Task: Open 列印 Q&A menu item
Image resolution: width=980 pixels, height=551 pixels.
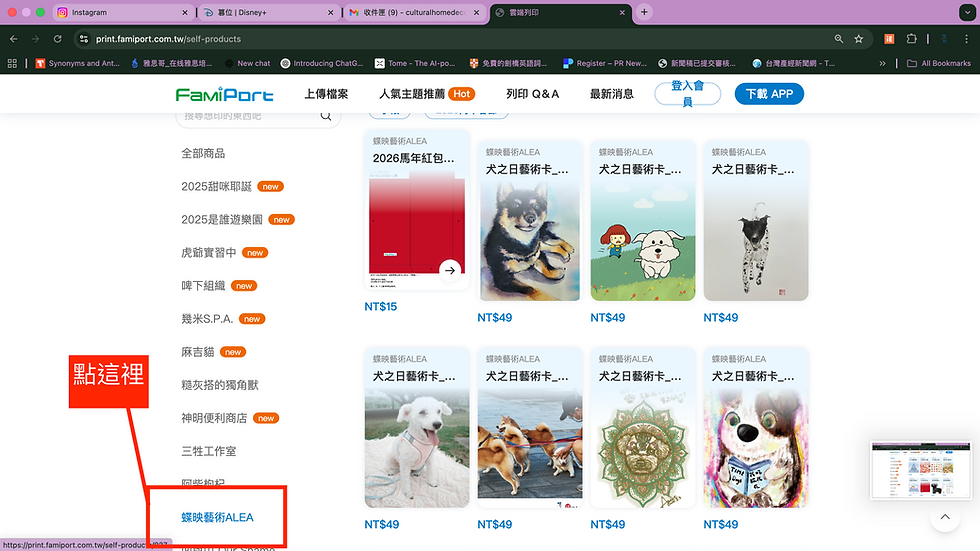Action: tap(532, 94)
